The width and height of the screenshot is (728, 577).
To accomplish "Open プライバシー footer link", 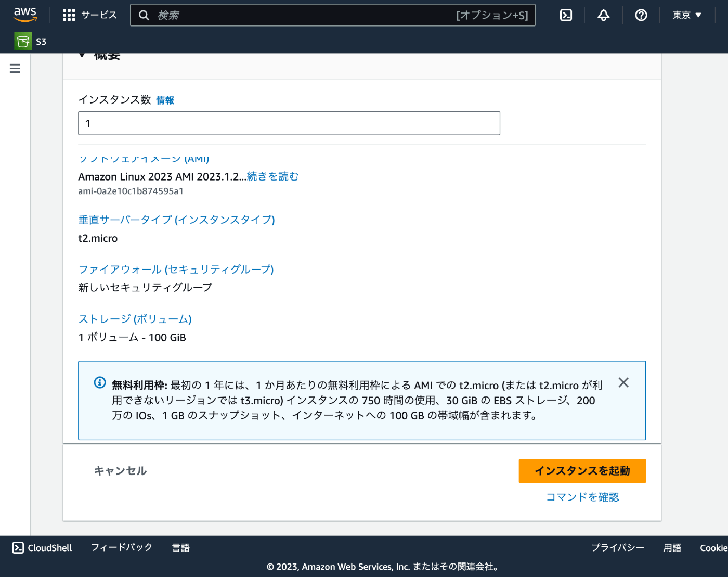I will (618, 547).
